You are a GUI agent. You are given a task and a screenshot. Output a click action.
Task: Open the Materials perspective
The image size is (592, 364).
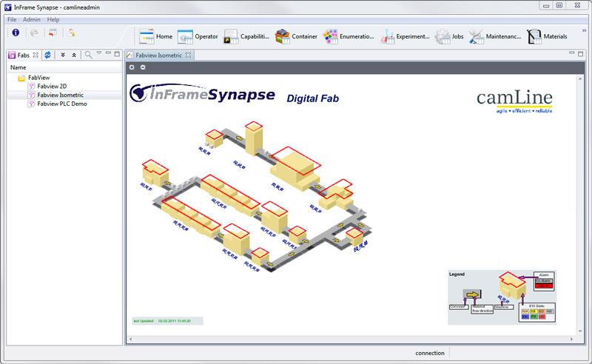[x=547, y=37]
